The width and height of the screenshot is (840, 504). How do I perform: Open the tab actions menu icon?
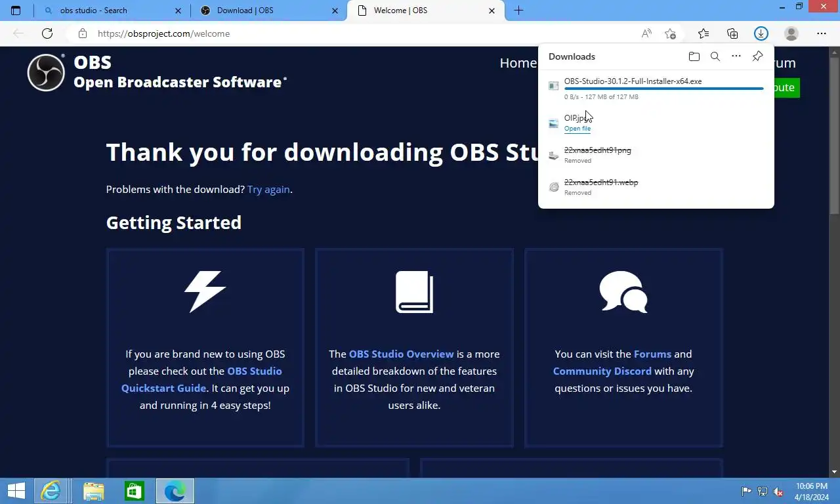coord(16,10)
